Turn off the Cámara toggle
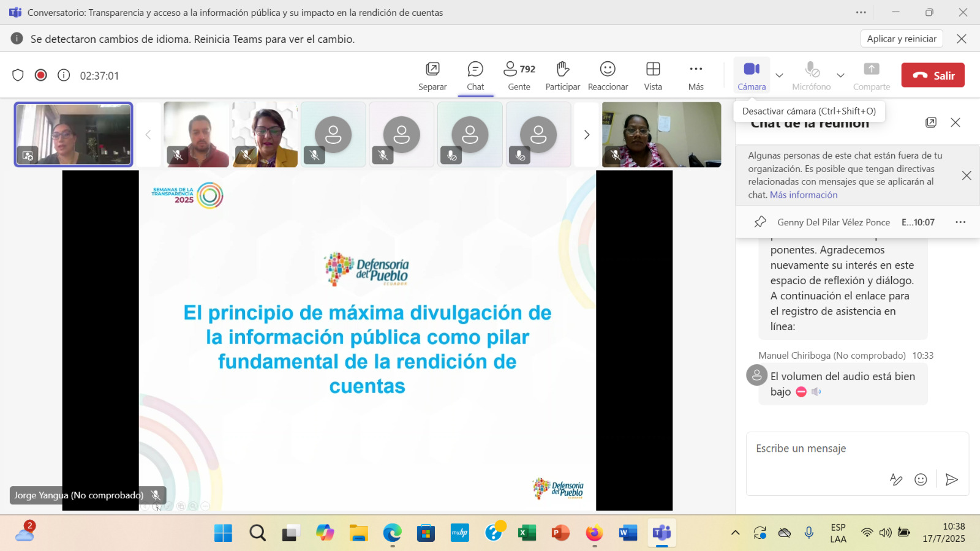 [752, 75]
